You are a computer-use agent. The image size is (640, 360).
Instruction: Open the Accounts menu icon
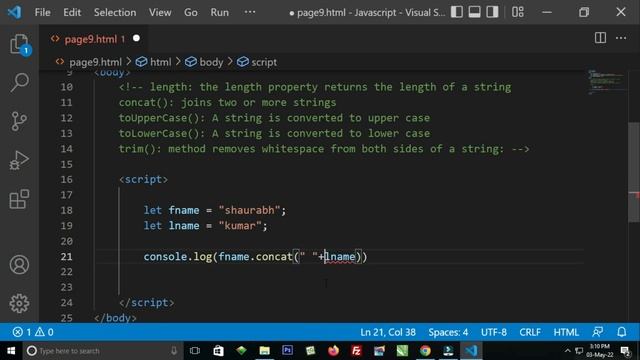pyautogui.click(x=19, y=265)
